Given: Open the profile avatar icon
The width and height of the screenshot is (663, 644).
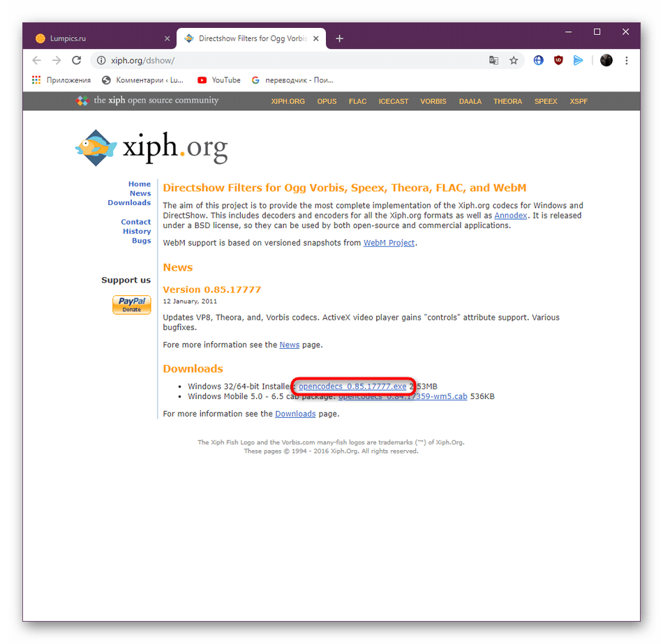Looking at the screenshot, I should click(606, 61).
